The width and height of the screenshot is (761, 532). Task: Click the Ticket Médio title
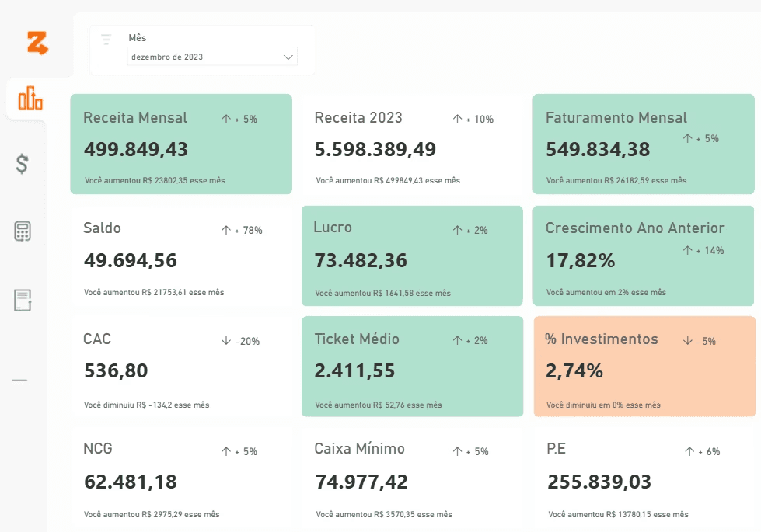(x=357, y=339)
